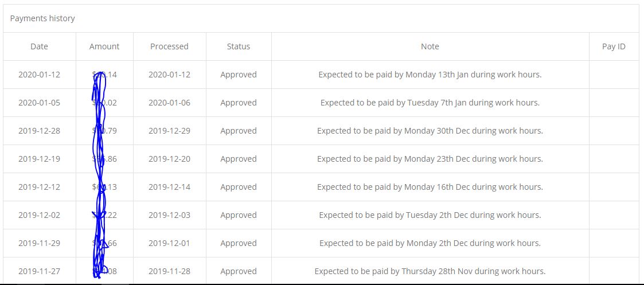Click note about Thursday 28th Nov
The height and width of the screenshot is (285, 644).
pyautogui.click(x=430, y=271)
